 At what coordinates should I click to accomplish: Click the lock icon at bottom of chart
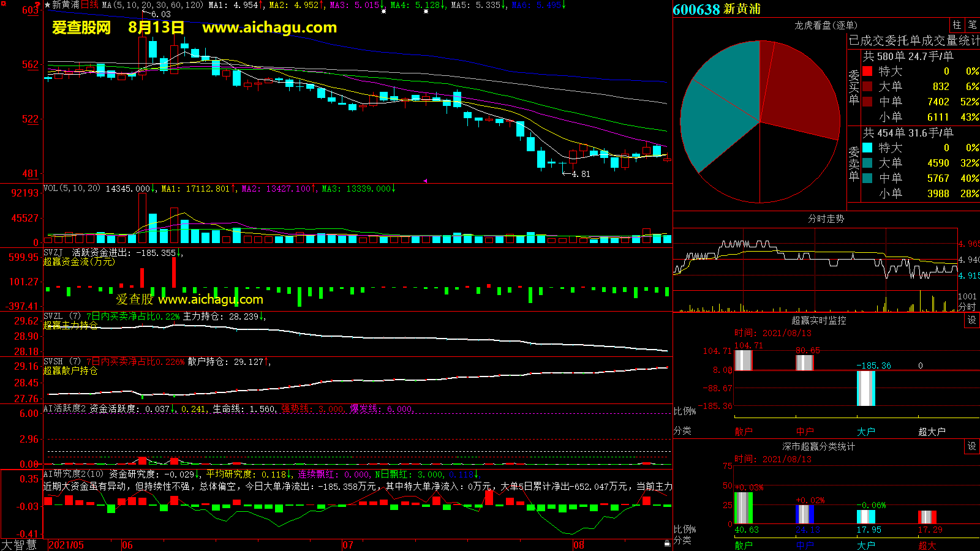[x=667, y=543]
